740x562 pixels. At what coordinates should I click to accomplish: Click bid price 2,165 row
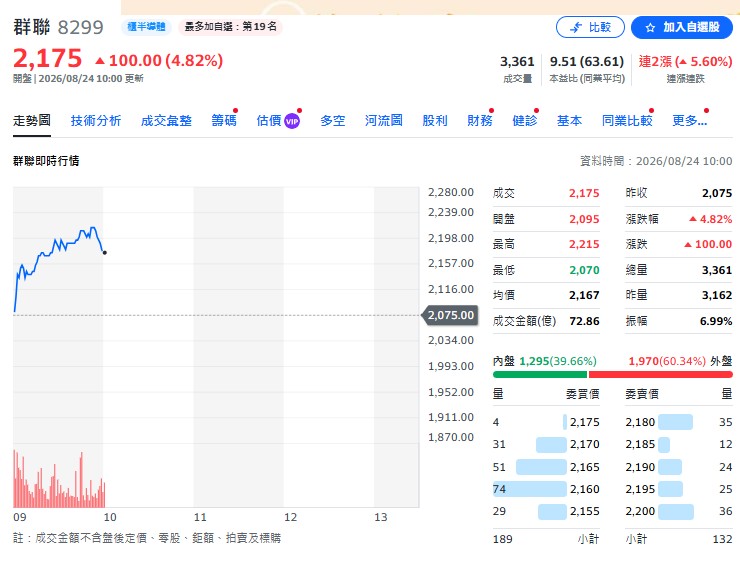(x=546, y=467)
